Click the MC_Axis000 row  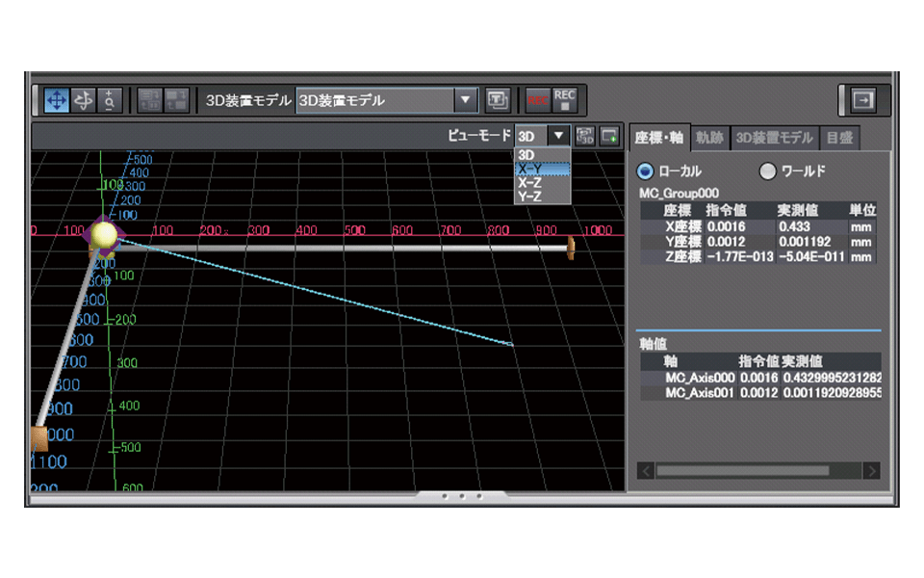coord(760,378)
